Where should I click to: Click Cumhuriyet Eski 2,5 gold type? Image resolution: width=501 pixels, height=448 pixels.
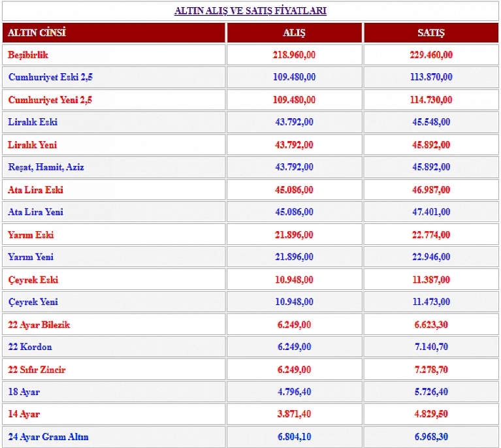tap(50, 77)
